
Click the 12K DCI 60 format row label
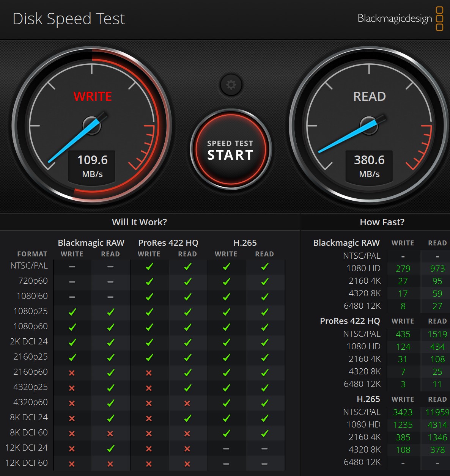pos(27,463)
